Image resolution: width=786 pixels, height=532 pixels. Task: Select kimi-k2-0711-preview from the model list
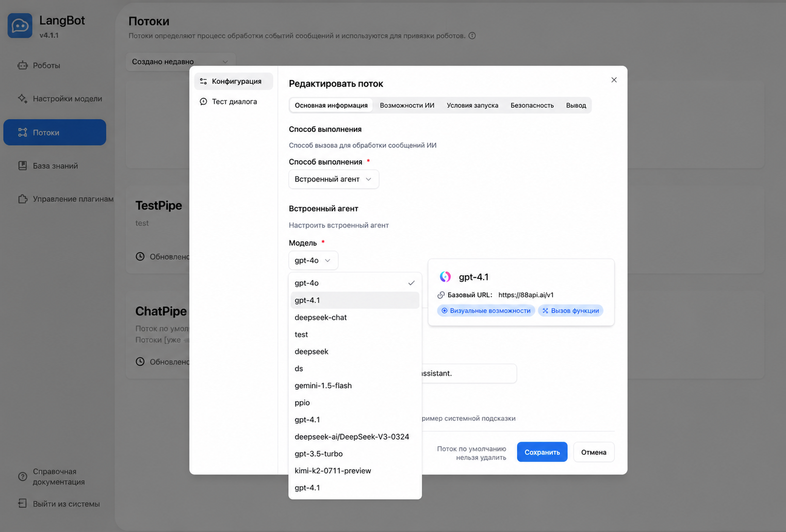point(355,470)
